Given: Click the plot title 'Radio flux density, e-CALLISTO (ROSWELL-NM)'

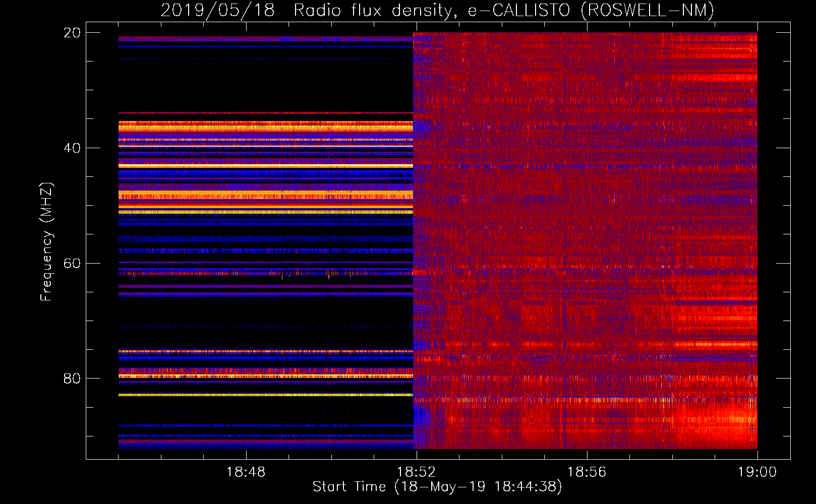Looking at the screenshot, I should coord(504,10).
